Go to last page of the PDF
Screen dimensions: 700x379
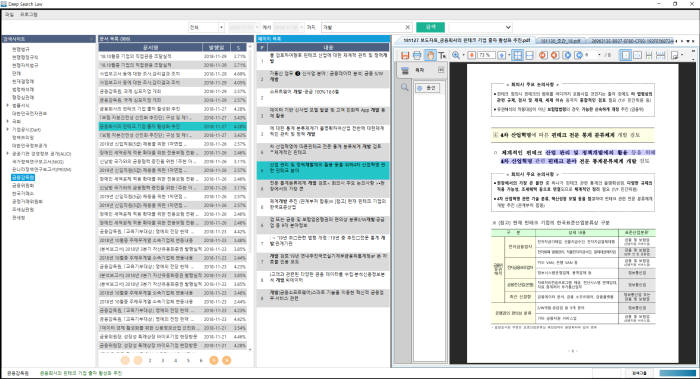(x=579, y=55)
